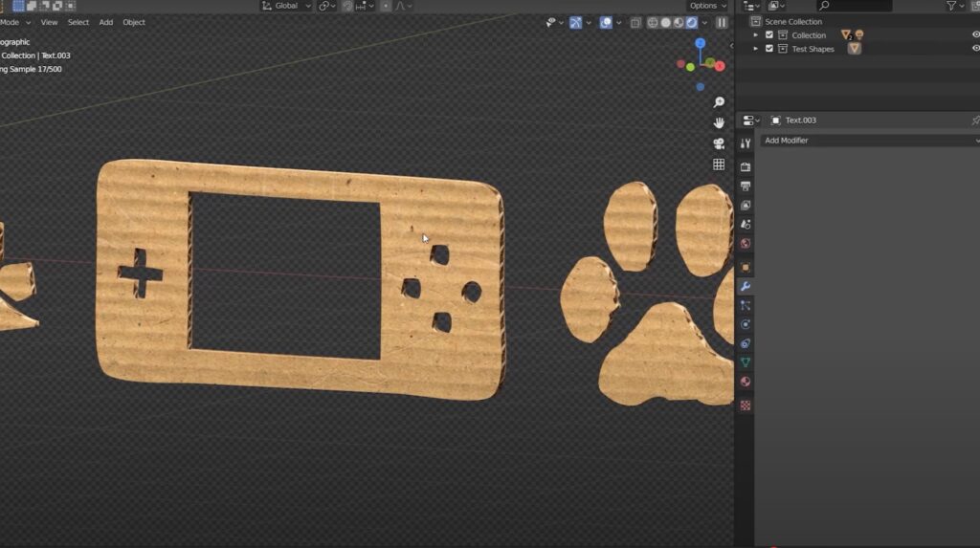This screenshot has width=980, height=548.
Task: Open the properties editor type dropdown
Action: [x=751, y=120]
